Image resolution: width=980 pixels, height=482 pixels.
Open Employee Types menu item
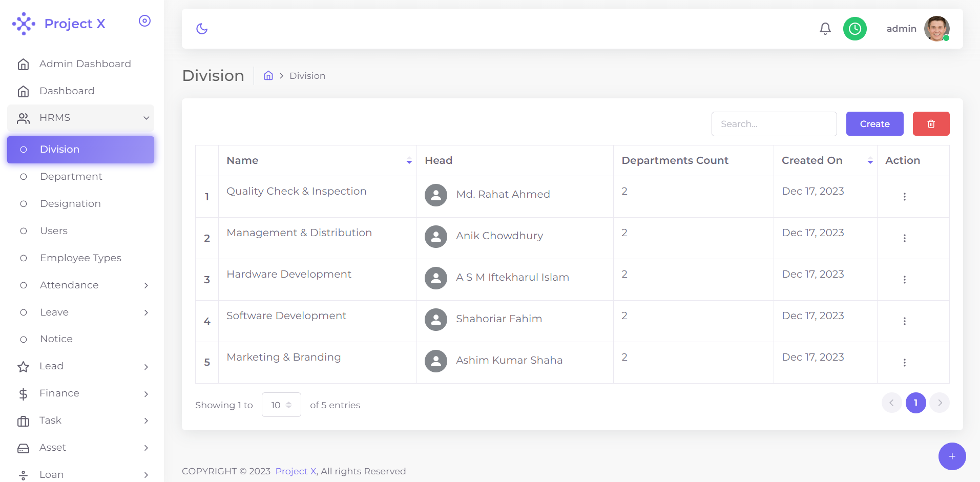point(81,258)
